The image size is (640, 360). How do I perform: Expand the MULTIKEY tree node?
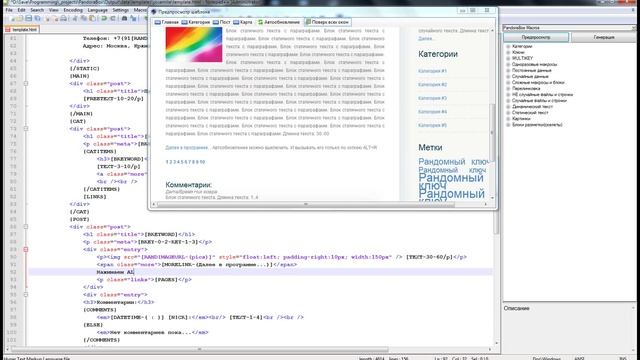point(508,58)
